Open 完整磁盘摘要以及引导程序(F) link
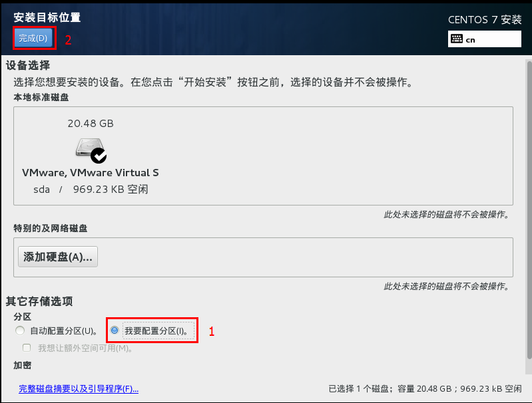532x403 pixels. coord(79,389)
